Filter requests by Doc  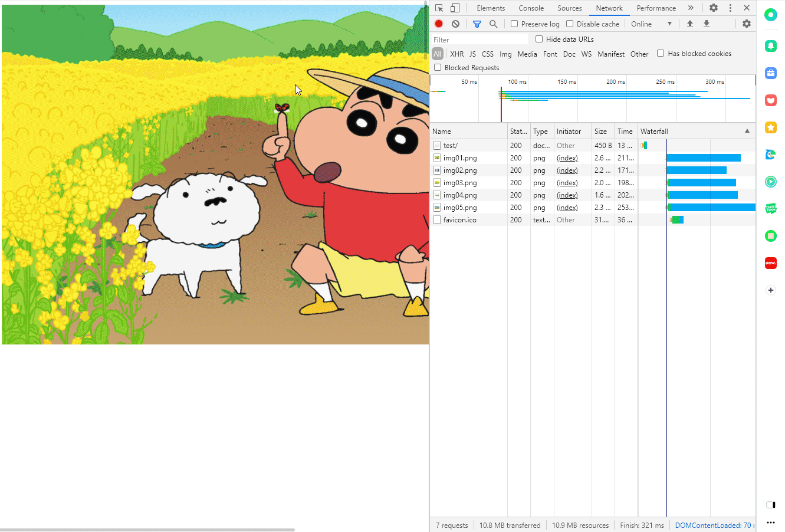tap(569, 54)
